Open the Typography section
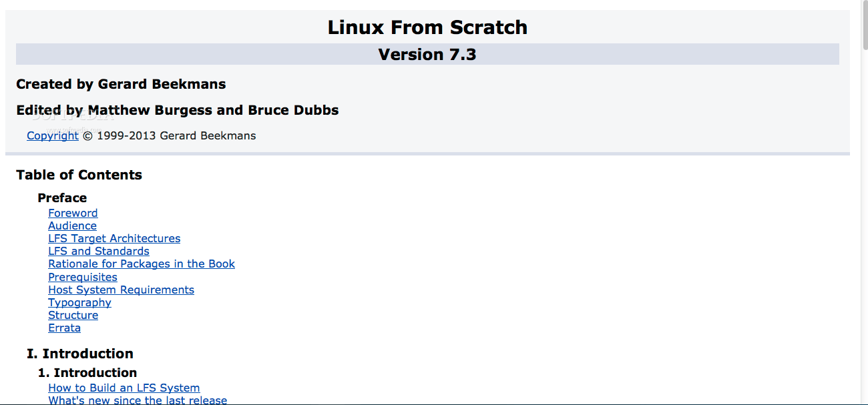 [79, 302]
